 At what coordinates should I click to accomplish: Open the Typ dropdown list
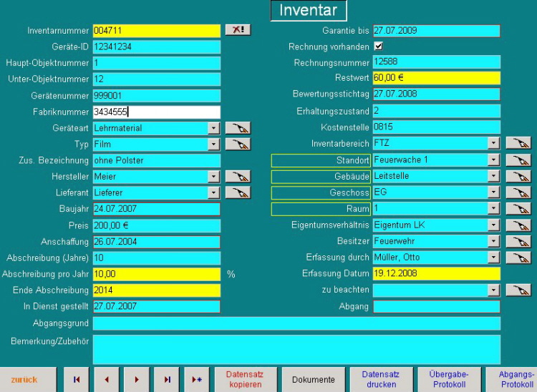pyautogui.click(x=213, y=144)
